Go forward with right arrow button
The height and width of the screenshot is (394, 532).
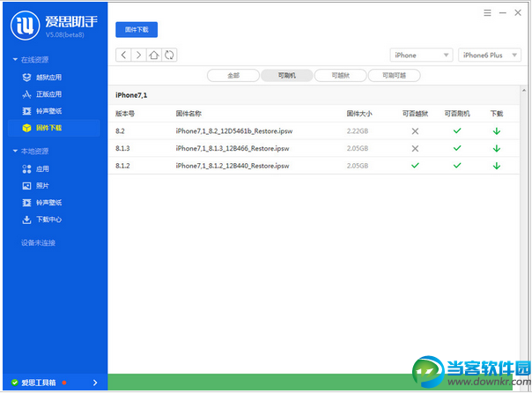(139, 55)
